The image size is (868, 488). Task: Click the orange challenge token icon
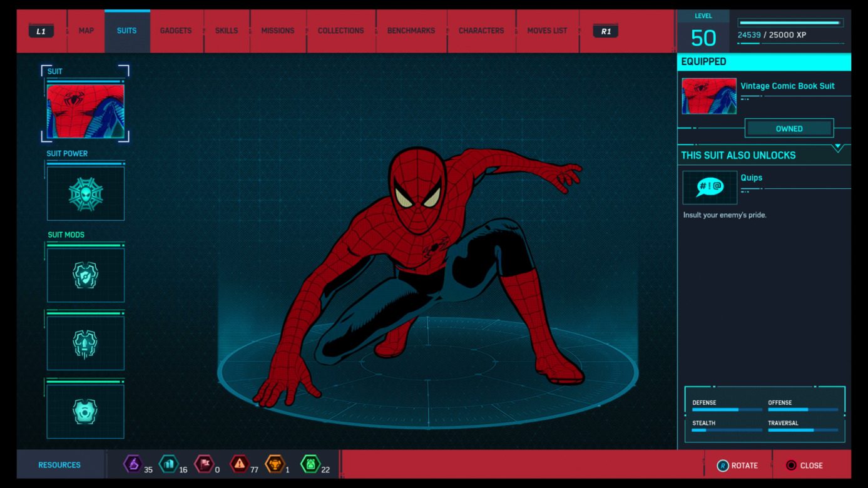pos(275,464)
